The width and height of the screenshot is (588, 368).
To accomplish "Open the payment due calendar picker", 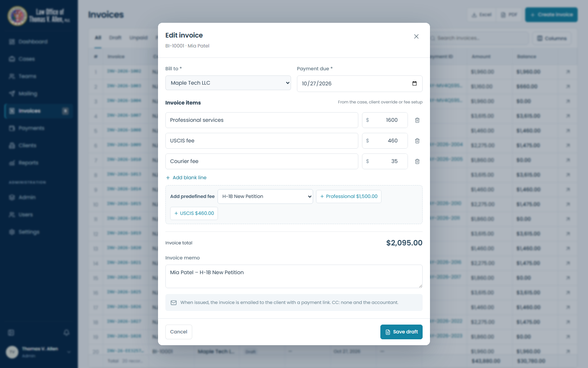I will 415,84.
